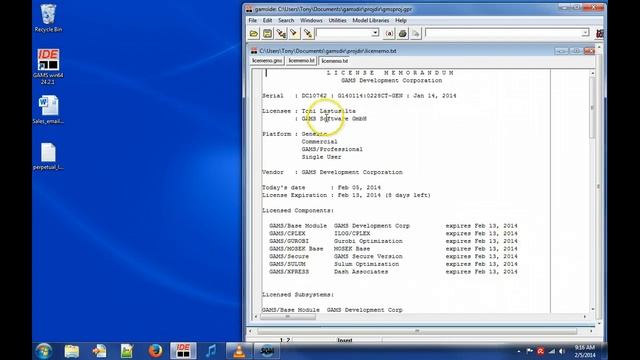Click the arrow-document app icon in taskbar
This screenshot has height=360, width=640.
click(x=99, y=351)
